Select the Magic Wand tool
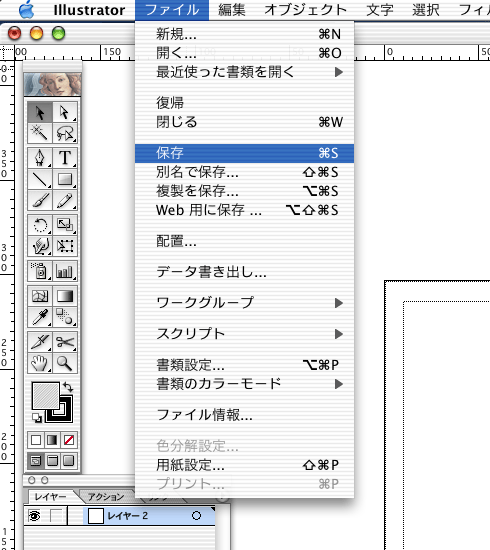The image size is (490, 550). click(x=40, y=133)
